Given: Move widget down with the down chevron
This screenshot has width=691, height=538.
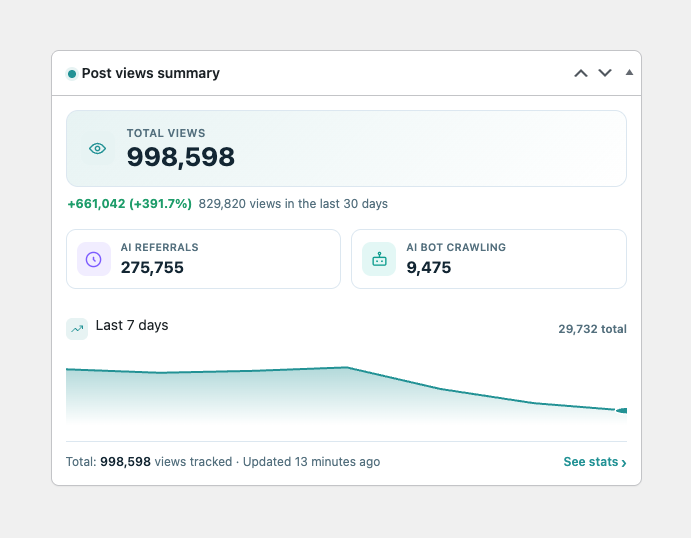Looking at the screenshot, I should [605, 73].
